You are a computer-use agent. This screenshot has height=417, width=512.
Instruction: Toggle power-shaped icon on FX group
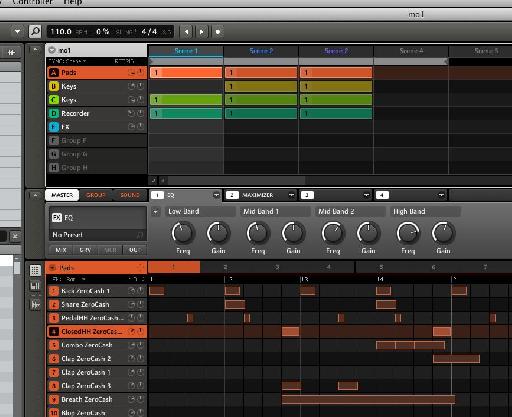(141, 126)
